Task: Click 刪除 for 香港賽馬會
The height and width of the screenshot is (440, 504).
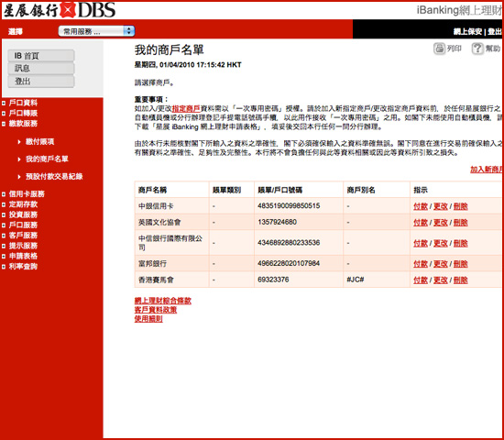Action: pyautogui.click(x=460, y=280)
